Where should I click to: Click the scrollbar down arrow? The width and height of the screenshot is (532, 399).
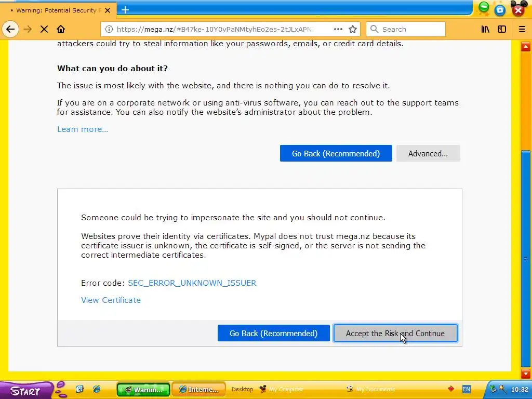click(526, 374)
